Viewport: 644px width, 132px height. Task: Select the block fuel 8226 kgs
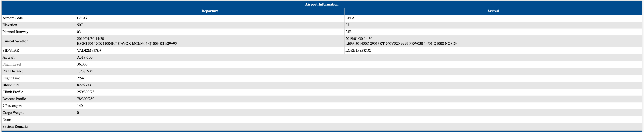pyautogui.click(x=84, y=85)
